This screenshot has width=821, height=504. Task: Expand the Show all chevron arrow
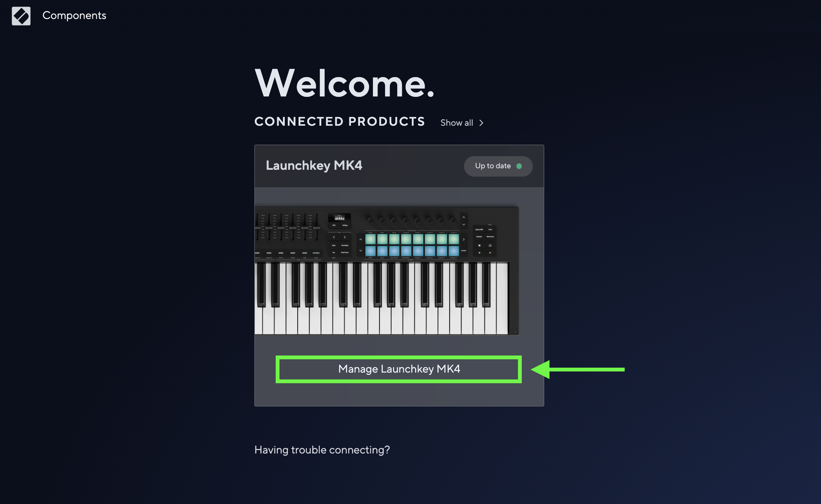coord(482,123)
